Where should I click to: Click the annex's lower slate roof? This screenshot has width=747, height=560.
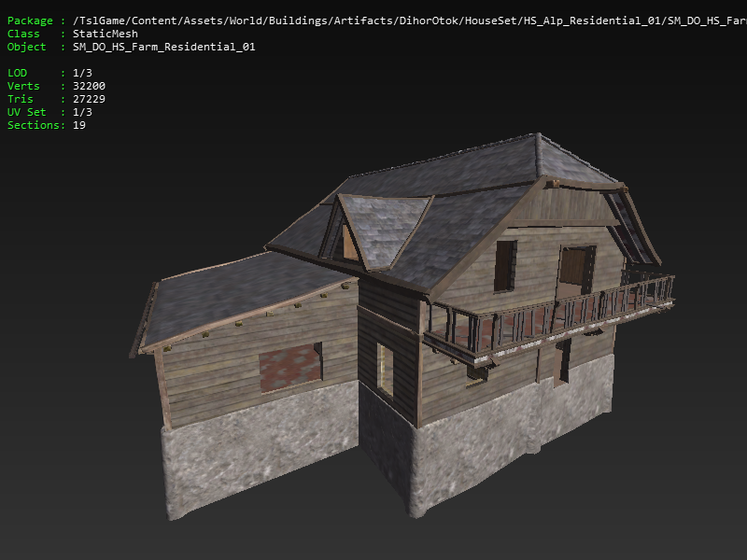coord(243,294)
